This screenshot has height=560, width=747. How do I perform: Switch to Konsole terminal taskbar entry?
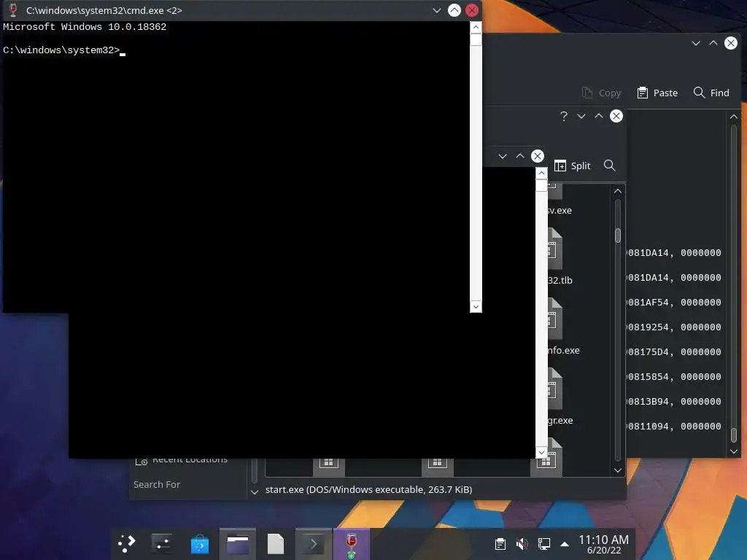[313, 543]
